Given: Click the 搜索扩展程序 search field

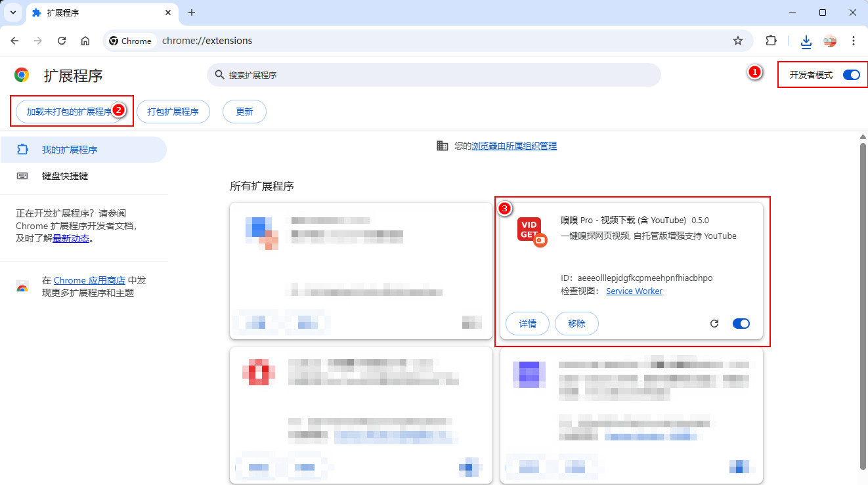Looking at the screenshot, I should click(x=433, y=75).
